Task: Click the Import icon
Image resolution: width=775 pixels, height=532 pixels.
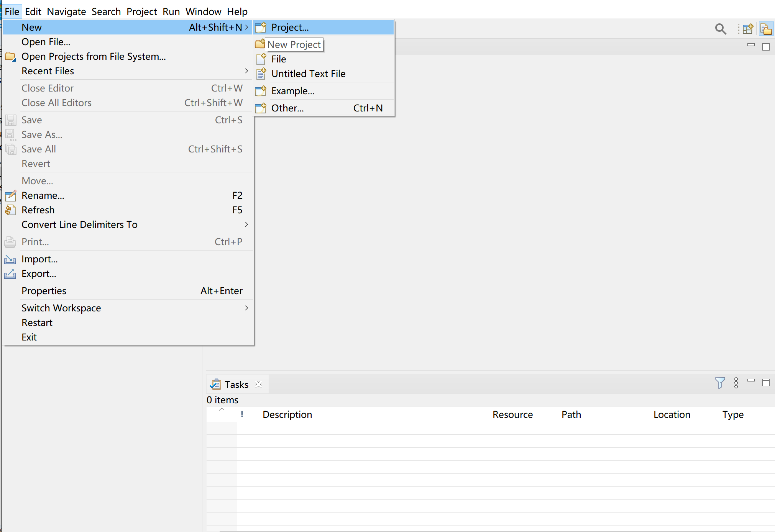Action: (x=10, y=259)
